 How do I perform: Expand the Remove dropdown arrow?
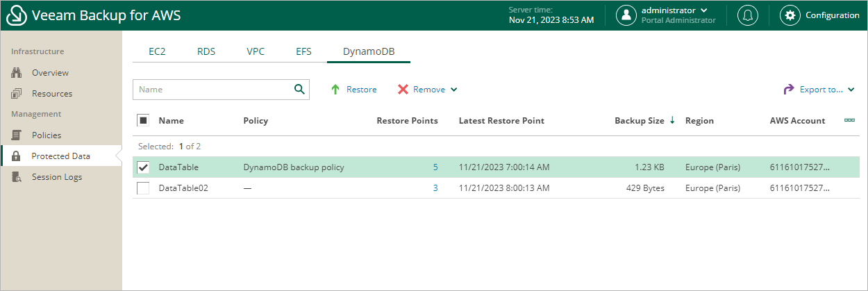454,90
